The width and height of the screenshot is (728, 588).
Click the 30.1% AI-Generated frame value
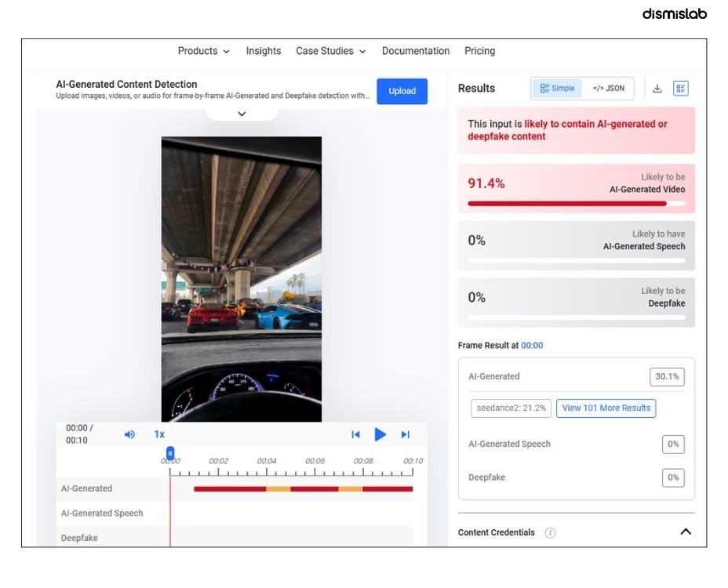pyautogui.click(x=667, y=376)
